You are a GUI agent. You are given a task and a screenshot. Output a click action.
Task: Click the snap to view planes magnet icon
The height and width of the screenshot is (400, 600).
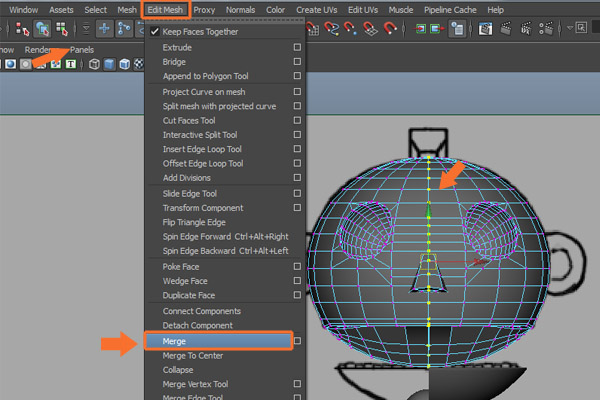[370, 28]
